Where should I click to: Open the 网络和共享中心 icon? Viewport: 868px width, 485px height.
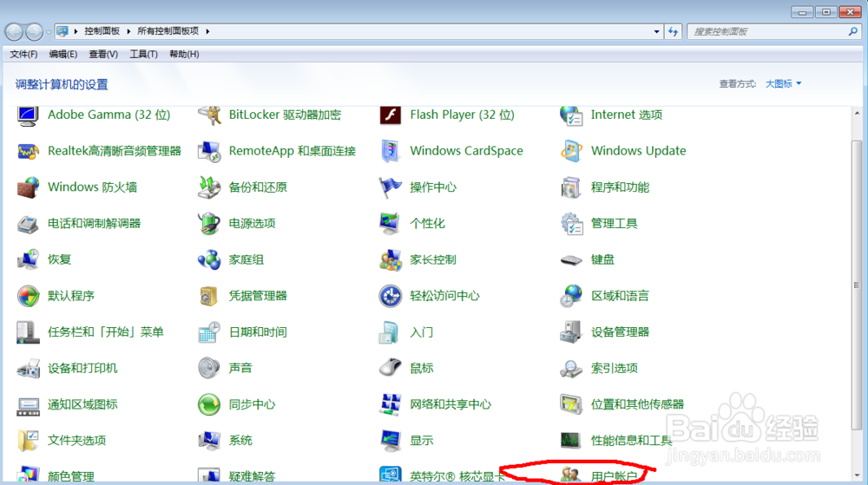(x=391, y=404)
